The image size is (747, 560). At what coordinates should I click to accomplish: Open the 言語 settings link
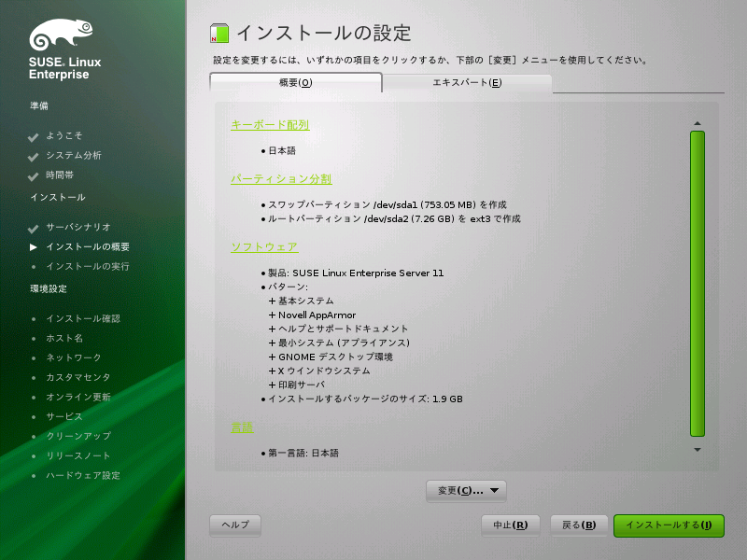pos(242,427)
